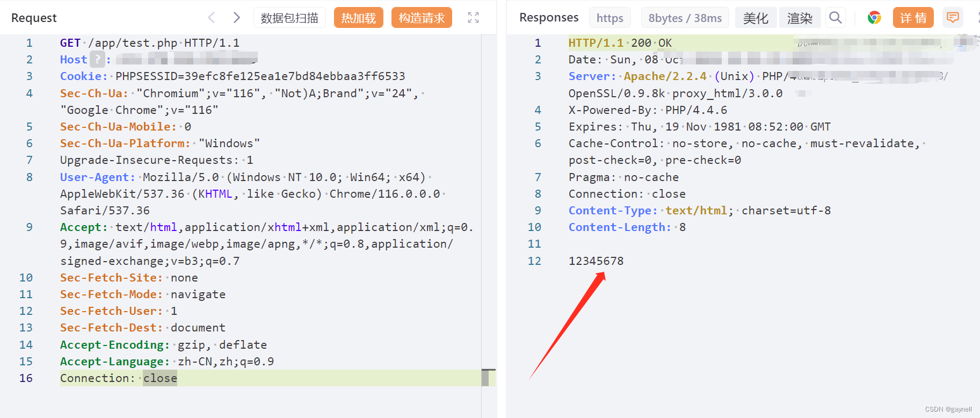Click the Cookie PHPSESSID header line

[233, 76]
